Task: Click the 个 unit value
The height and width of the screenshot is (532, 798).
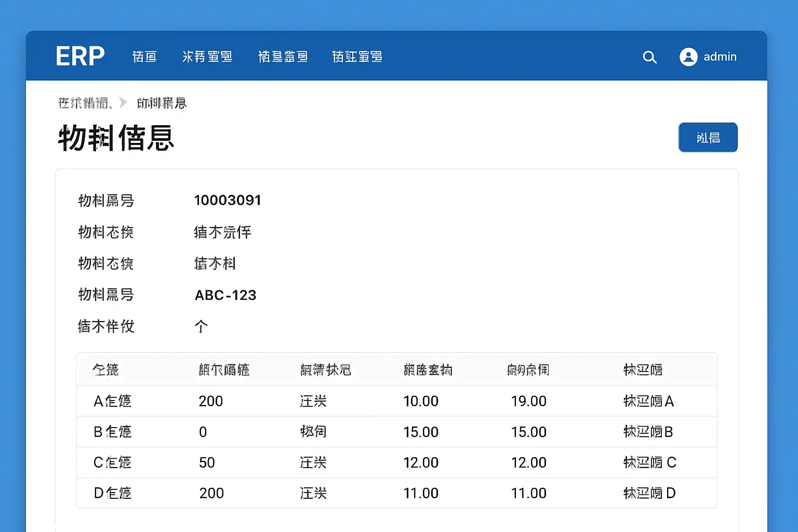Action: click(201, 326)
